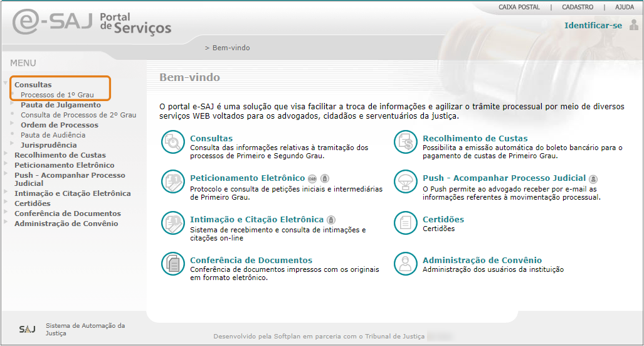Click the SAJ logo in the footer
644x346 pixels.
coord(27,329)
